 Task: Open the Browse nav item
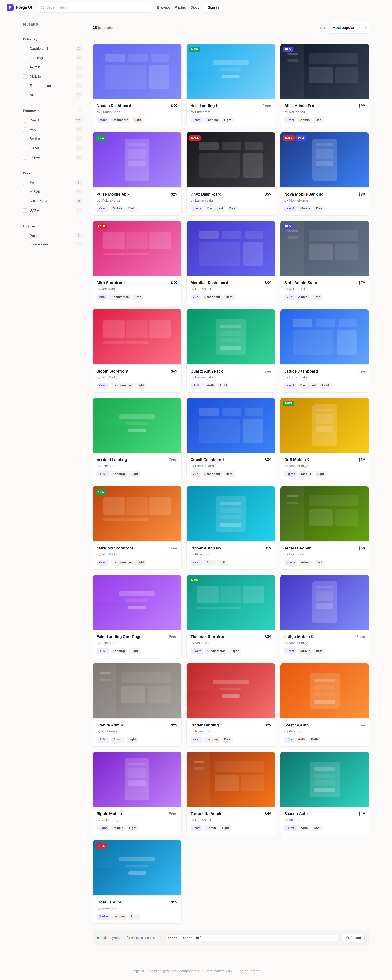(163, 8)
